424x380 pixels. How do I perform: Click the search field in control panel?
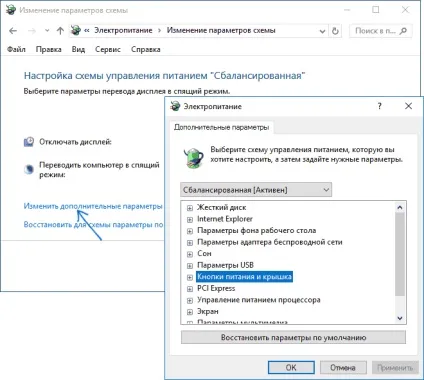381,31
